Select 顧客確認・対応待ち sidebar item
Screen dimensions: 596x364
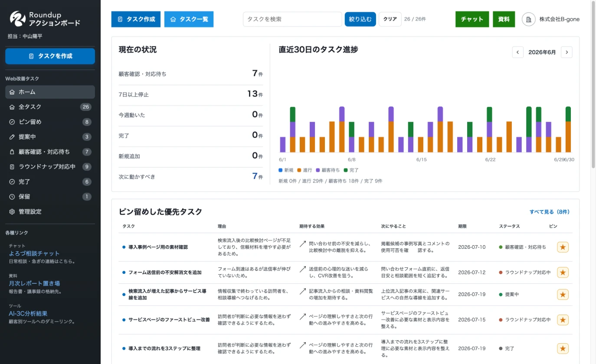(x=50, y=152)
